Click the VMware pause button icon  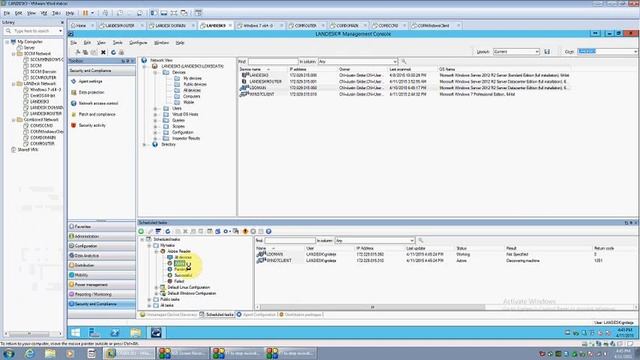tap(85, 13)
